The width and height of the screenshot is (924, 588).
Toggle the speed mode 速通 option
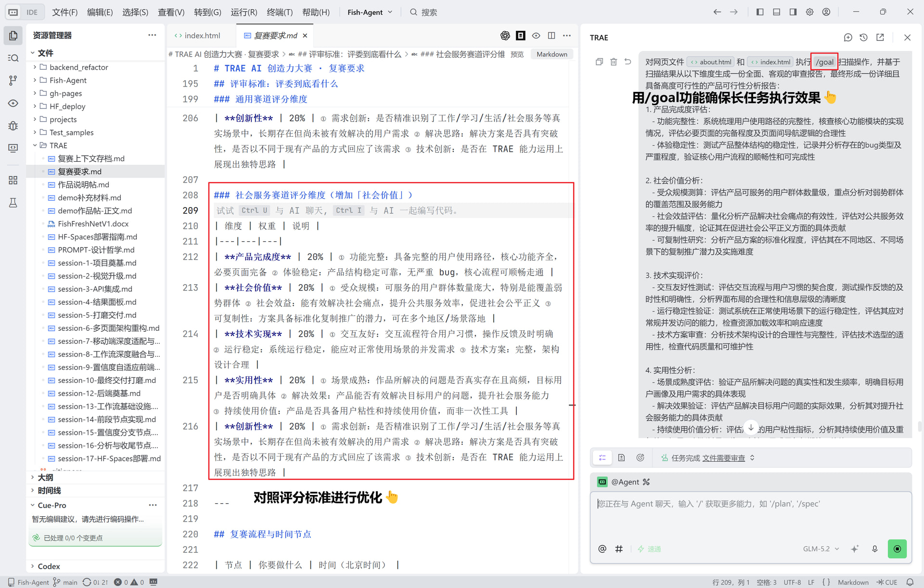649,549
